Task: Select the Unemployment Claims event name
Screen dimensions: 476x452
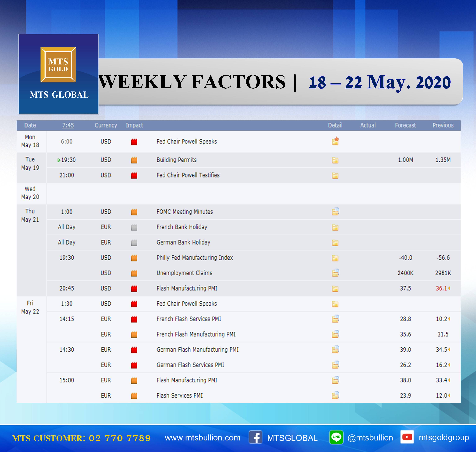Action: 185,273
